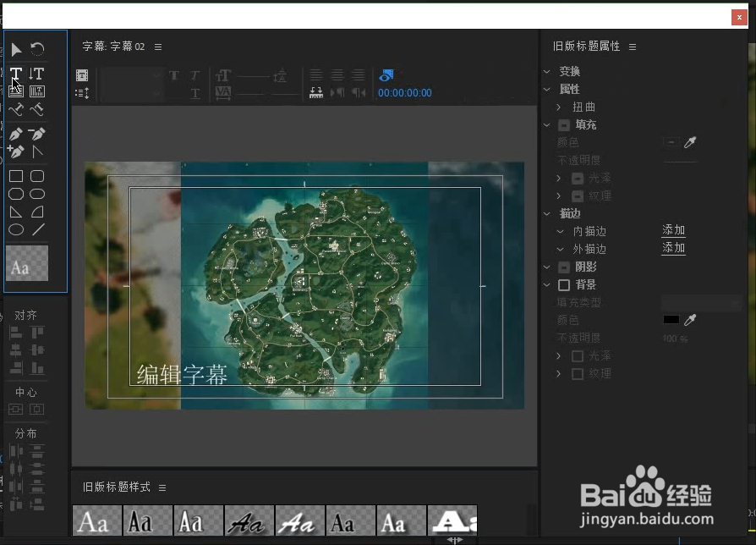756x545 pixels.
Task: Click the 编辑字幕 text in preview
Action: (183, 375)
